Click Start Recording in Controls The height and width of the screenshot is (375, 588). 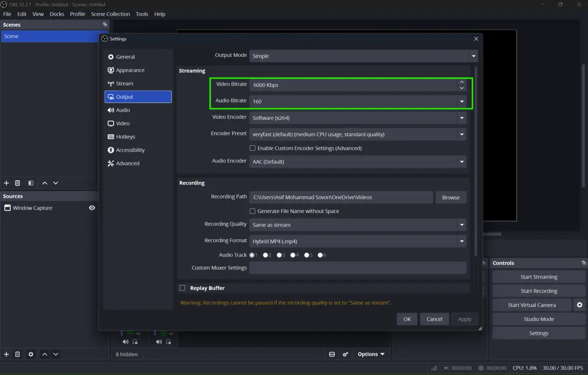point(539,291)
